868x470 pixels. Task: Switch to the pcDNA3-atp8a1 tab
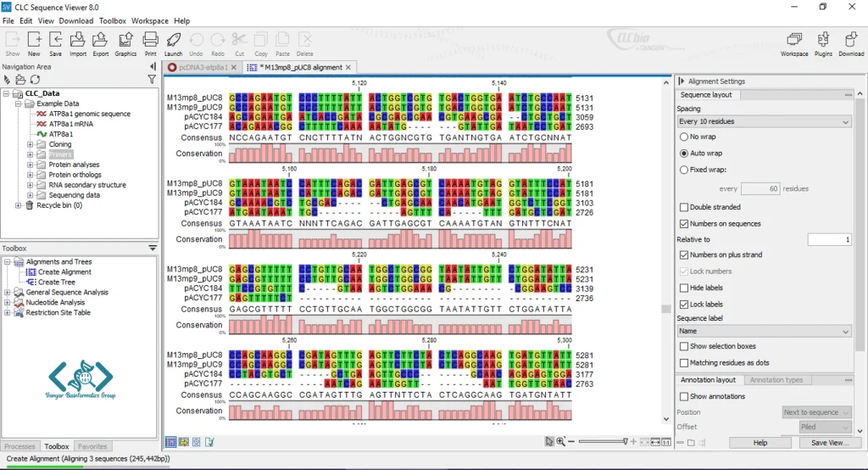(x=202, y=67)
